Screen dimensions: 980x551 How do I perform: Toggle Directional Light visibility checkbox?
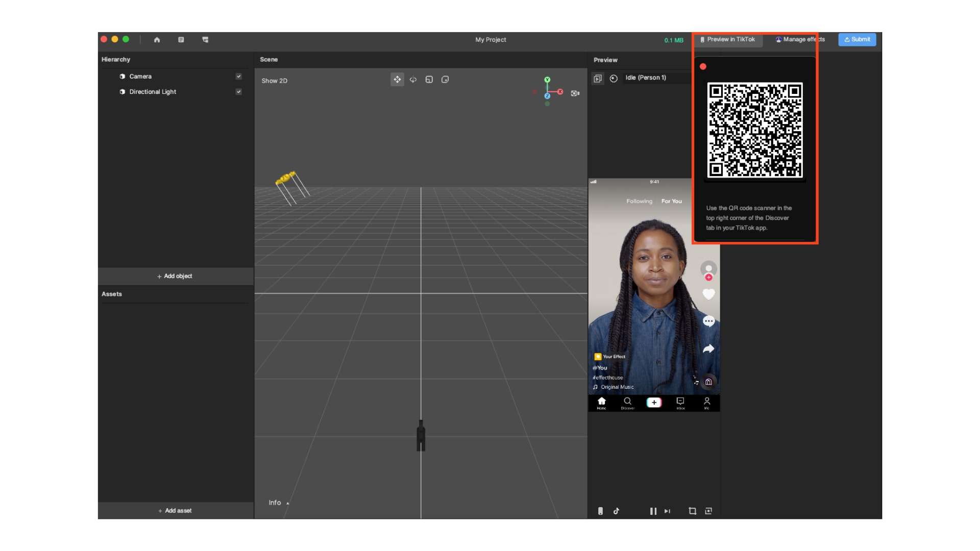[238, 92]
